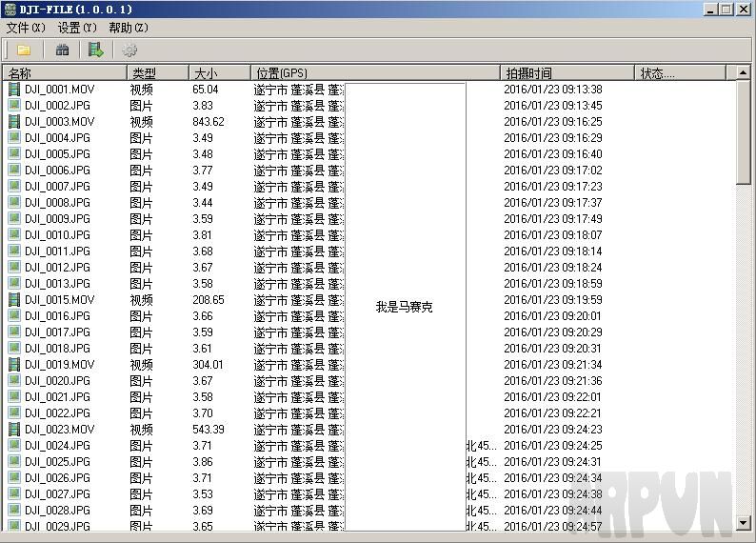The width and height of the screenshot is (756, 543).
Task: Select the video icon of DJI_0001.MOV
Action: [x=14, y=90]
